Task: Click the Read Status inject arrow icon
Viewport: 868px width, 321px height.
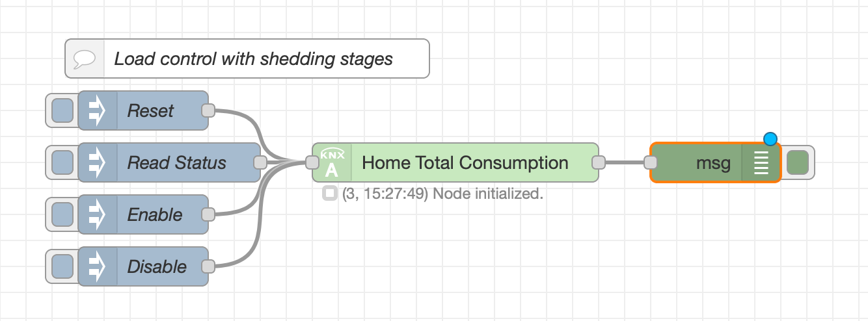Action: point(98,162)
